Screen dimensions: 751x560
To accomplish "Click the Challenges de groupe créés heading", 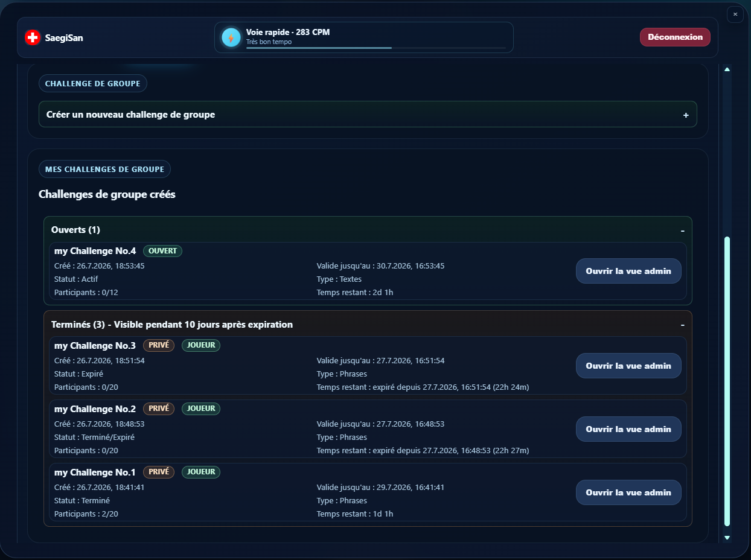I will pyautogui.click(x=107, y=194).
